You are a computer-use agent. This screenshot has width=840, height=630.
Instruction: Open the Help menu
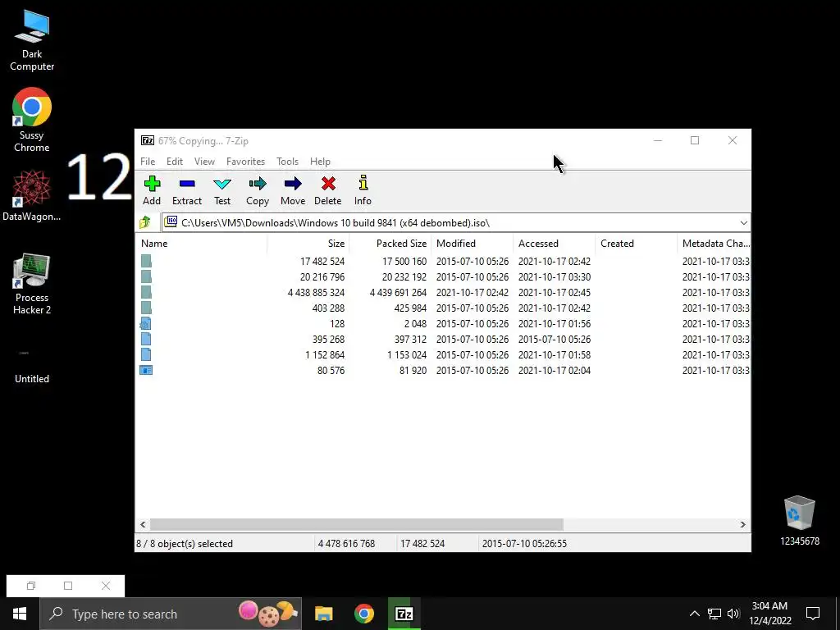320,162
